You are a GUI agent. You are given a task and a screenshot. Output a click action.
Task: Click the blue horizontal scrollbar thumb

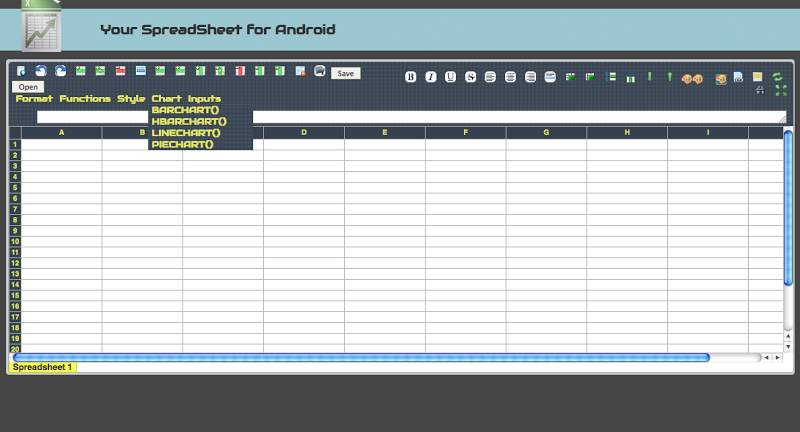pos(361,358)
